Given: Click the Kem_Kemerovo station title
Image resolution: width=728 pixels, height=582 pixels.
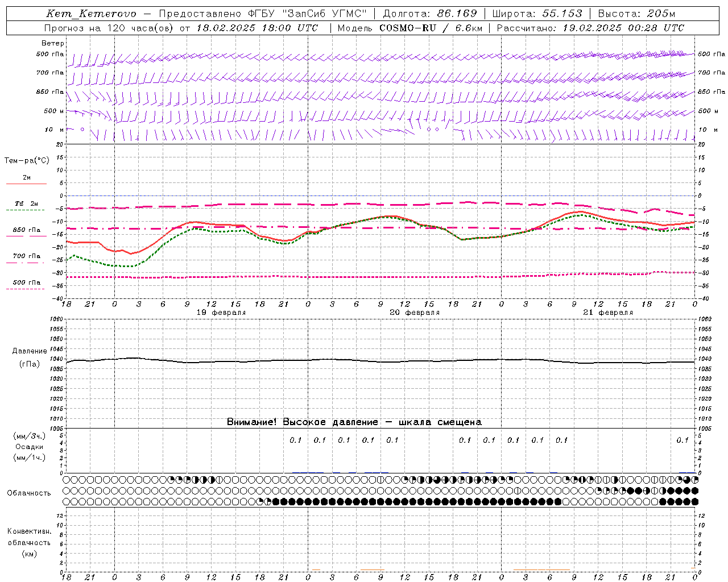Looking at the screenshot, I should coord(91,14).
